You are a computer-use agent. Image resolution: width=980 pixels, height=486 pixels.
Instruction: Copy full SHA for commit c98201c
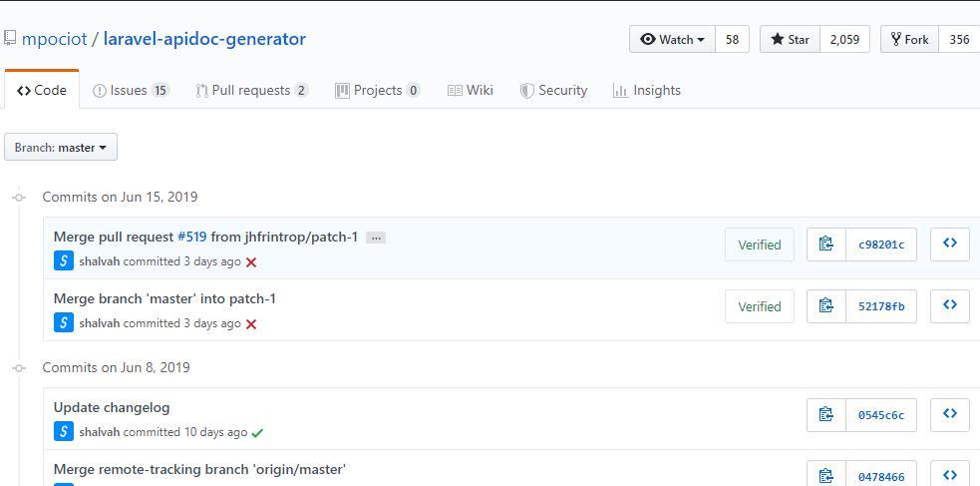tap(825, 244)
